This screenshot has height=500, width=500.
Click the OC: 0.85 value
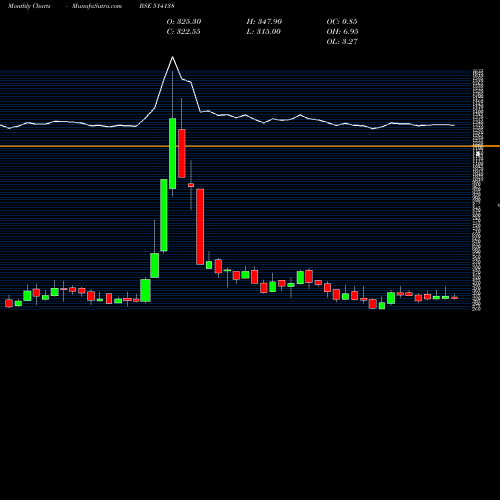tap(342, 22)
